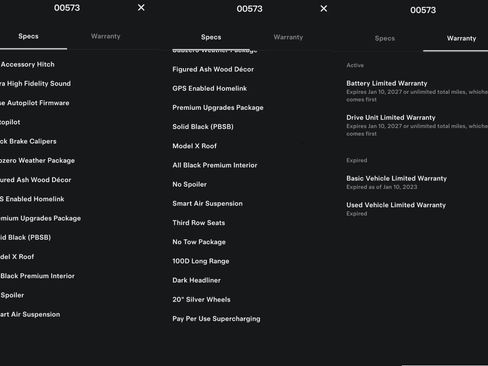The height and width of the screenshot is (366, 488).
Task: Select 20" Silver Wheels spec
Action: (201, 299)
